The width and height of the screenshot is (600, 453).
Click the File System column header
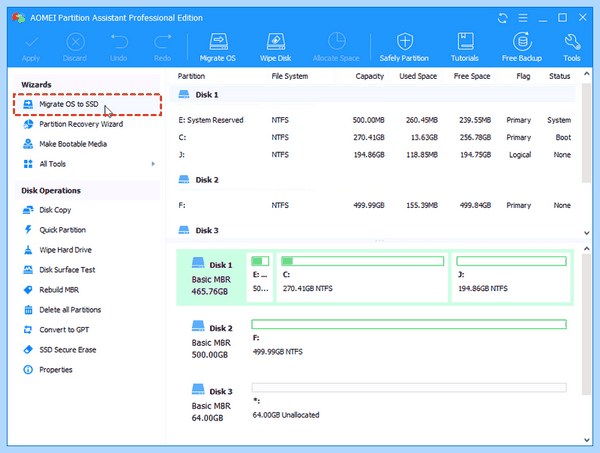(x=290, y=76)
